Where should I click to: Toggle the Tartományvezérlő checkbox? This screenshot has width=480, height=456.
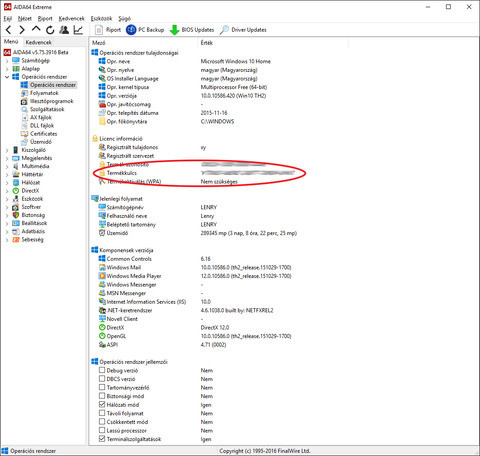pos(102,387)
